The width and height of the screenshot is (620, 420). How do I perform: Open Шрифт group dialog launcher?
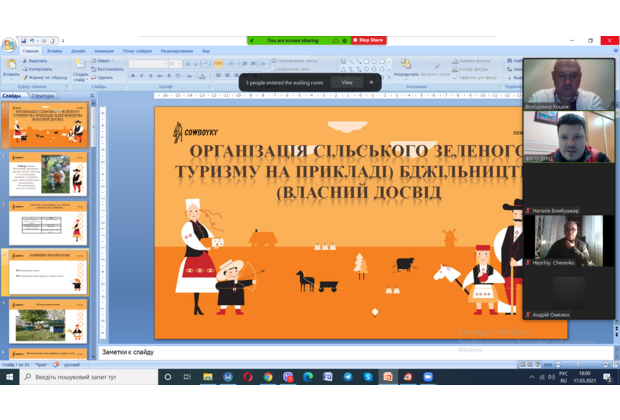(x=208, y=86)
